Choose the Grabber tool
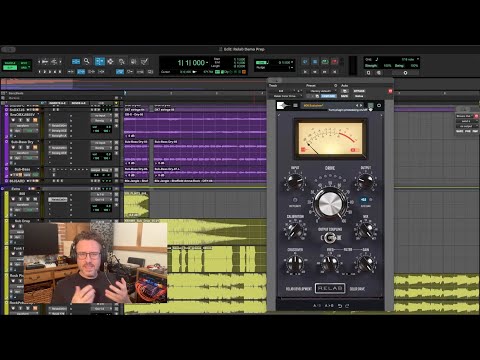The height and width of the screenshot is (360, 480). point(121,62)
